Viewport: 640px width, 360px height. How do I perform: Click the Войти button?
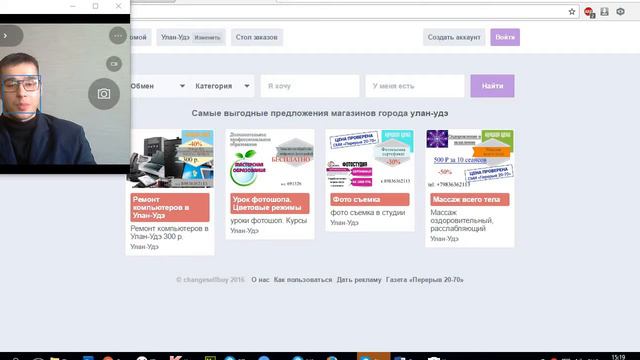(x=505, y=37)
